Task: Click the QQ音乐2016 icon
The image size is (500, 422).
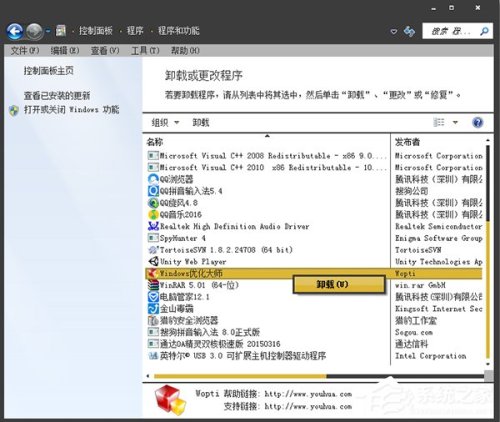Action: (x=153, y=214)
